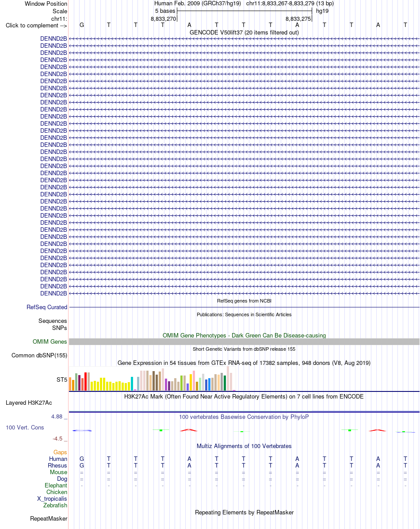Open the 'GENCODE V50lift37 (20 items filtered out)' track title
The width and height of the screenshot is (420, 529).
(244, 33)
